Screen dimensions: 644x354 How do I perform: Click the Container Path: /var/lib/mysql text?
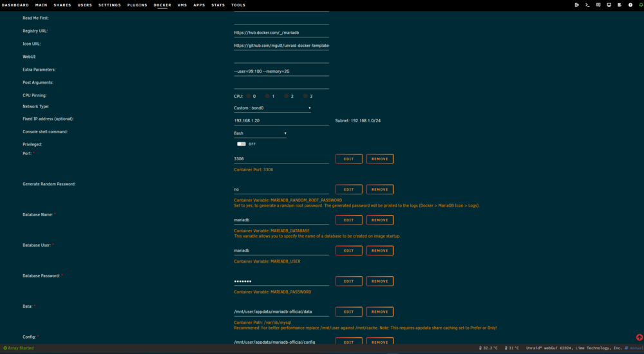pos(263,322)
